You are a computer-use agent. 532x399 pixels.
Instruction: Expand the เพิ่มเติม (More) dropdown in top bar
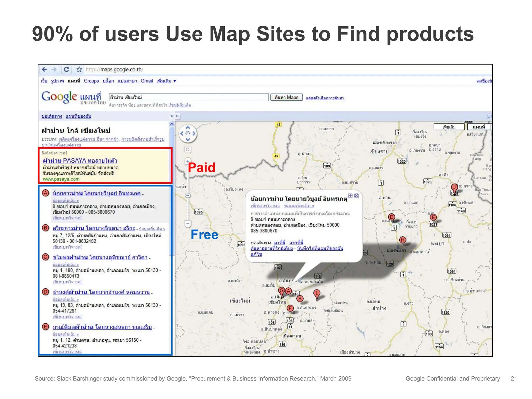[x=166, y=81]
